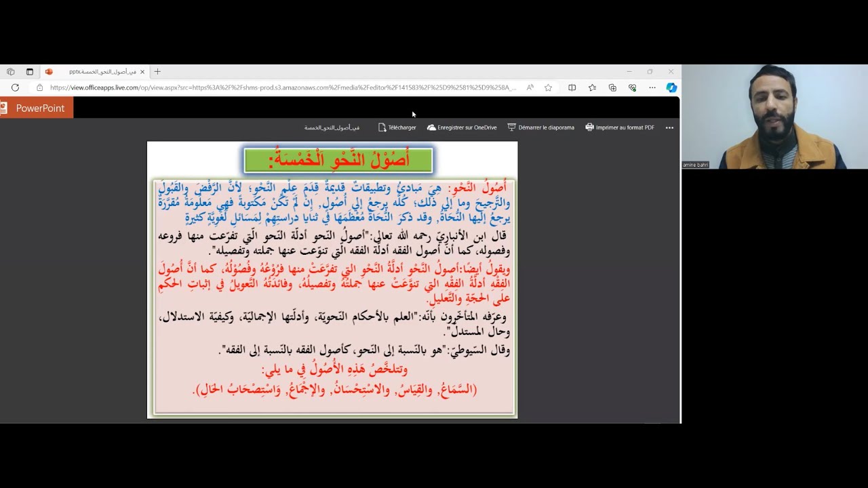Open the Copilot sidebar icon
868x488 pixels.
click(x=671, y=87)
